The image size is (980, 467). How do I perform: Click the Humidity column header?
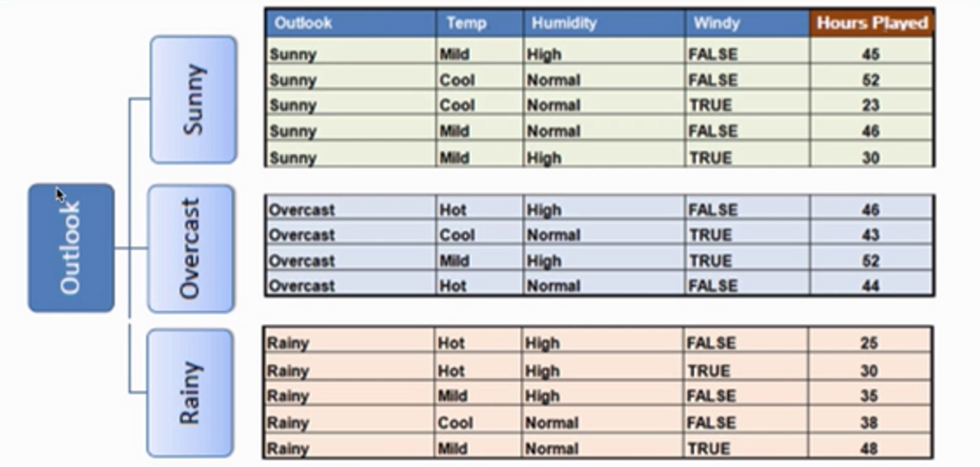pyautogui.click(x=564, y=23)
